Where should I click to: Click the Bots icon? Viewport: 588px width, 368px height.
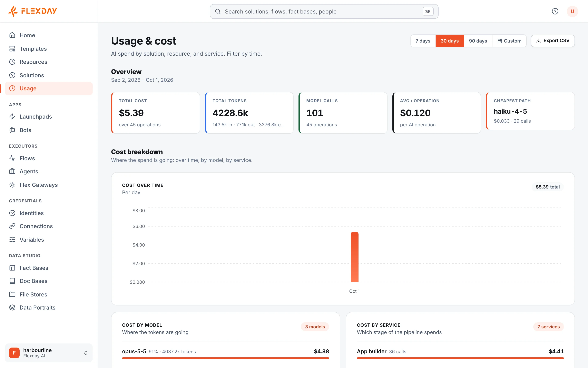tap(12, 130)
